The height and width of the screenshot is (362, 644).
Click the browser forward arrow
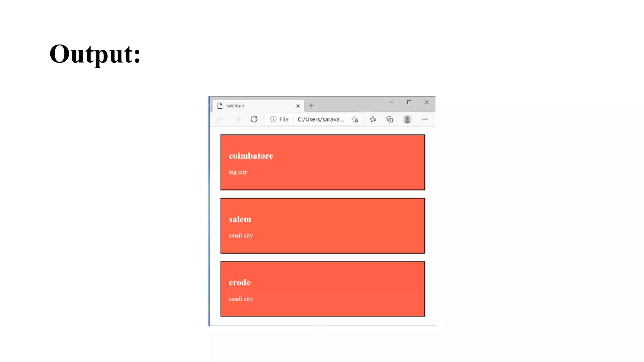point(237,119)
